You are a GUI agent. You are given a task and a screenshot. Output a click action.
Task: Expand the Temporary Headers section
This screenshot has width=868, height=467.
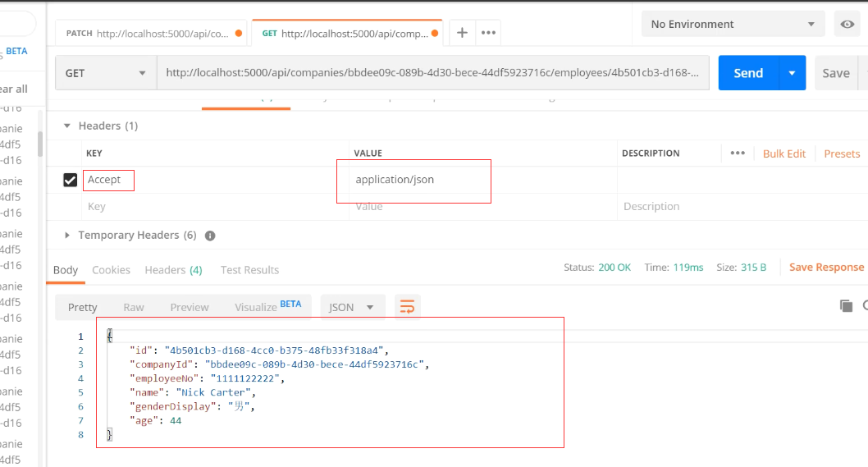(x=67, y=236)
